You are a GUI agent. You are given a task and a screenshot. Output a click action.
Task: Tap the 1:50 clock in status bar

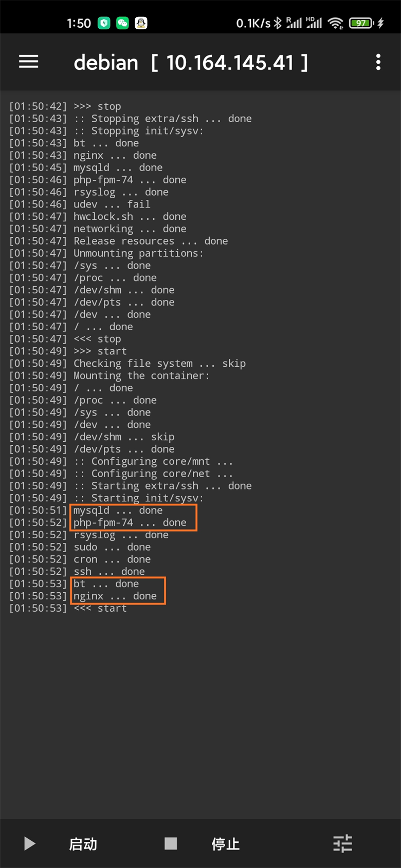[79, 23]
